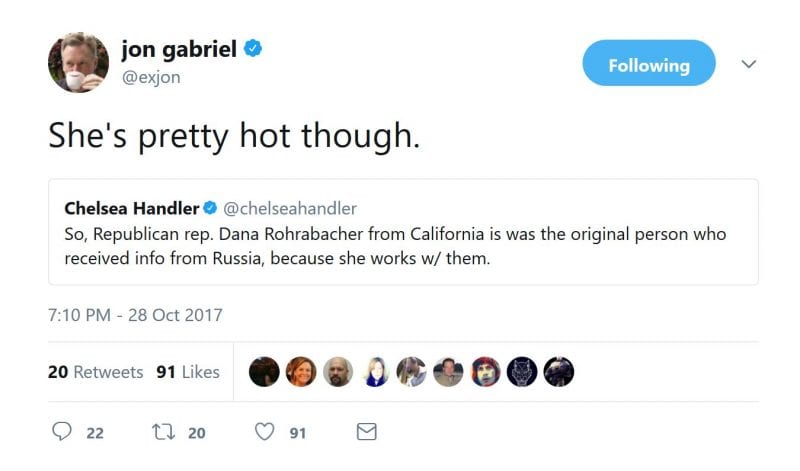
Task: Click Chelsea Handler's verified badge
Action: click(x=210, y=208)
